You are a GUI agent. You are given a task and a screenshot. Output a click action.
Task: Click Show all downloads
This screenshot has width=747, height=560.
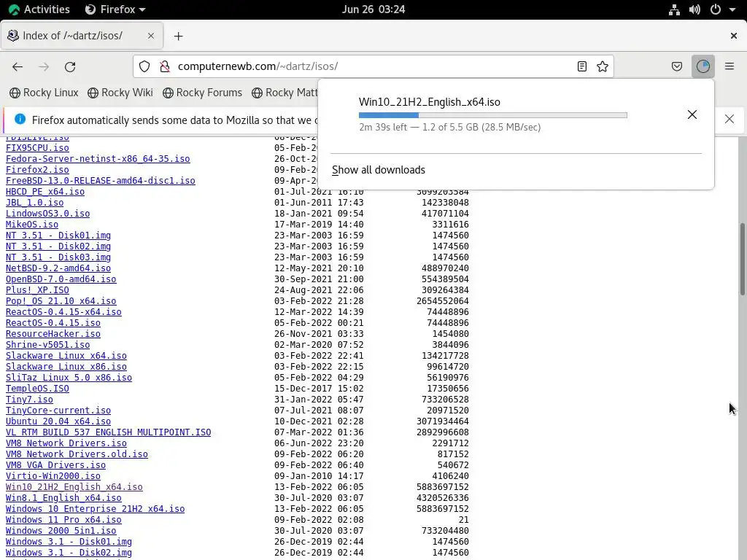point(379,170)
